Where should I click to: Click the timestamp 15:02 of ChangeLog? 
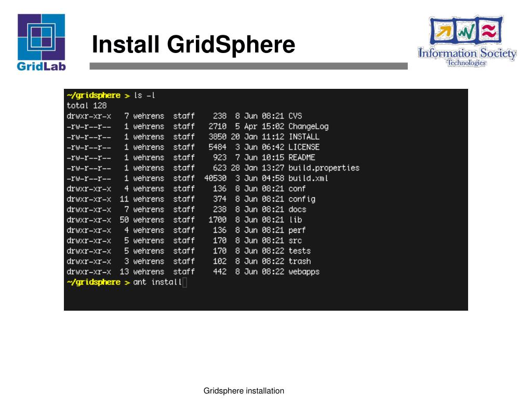pyautogui.click(x=273, y=127)
